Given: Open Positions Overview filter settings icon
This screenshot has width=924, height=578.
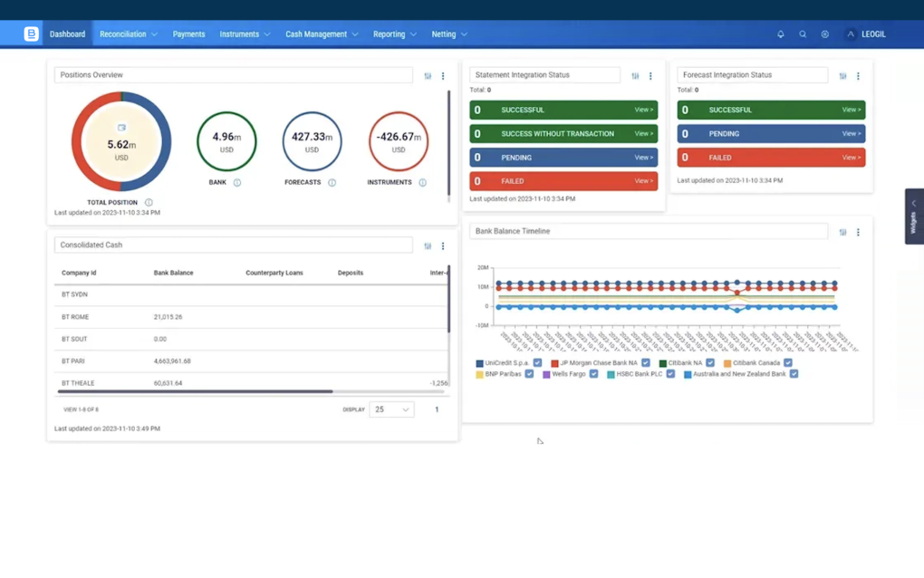Looking at the screenshot, I should pos(428,76).
